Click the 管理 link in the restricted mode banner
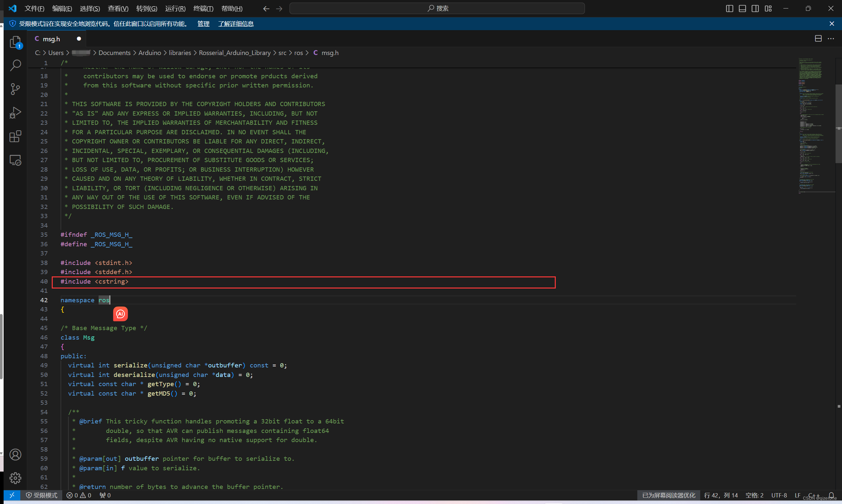The width and height of the screenshot is (842, 504). pyautogui.click(x=203, y=24)
